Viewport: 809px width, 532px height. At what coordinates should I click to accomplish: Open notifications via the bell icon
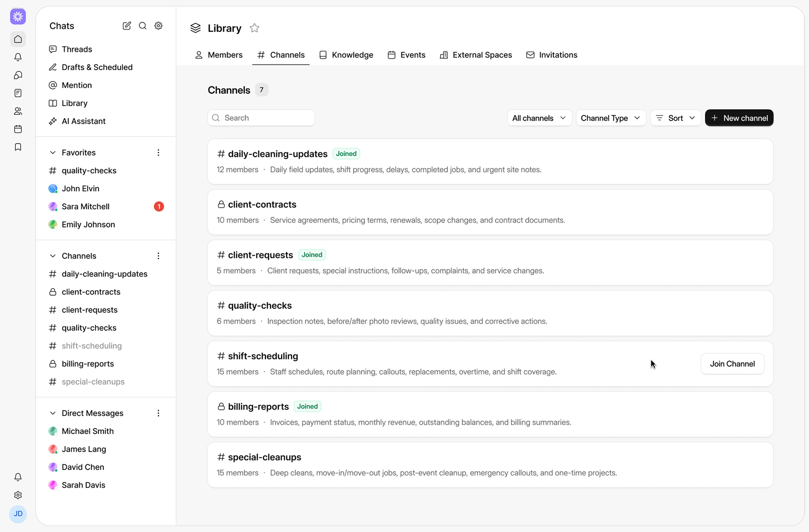point(18,57)
